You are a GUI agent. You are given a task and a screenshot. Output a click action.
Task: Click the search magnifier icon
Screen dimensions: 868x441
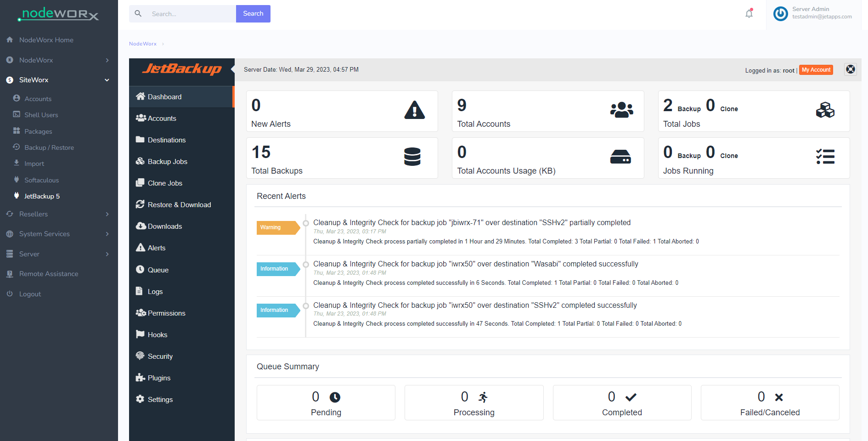point(138,13)
